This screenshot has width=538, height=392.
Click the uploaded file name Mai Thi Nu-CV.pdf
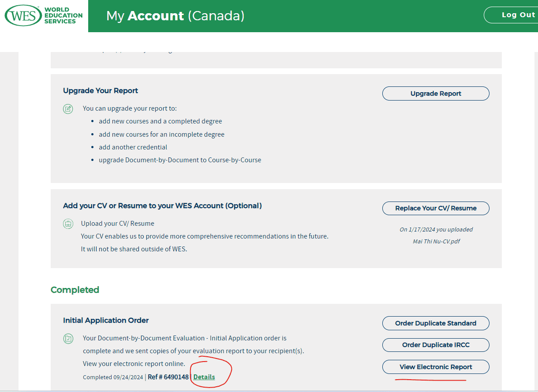coord(436,241)
